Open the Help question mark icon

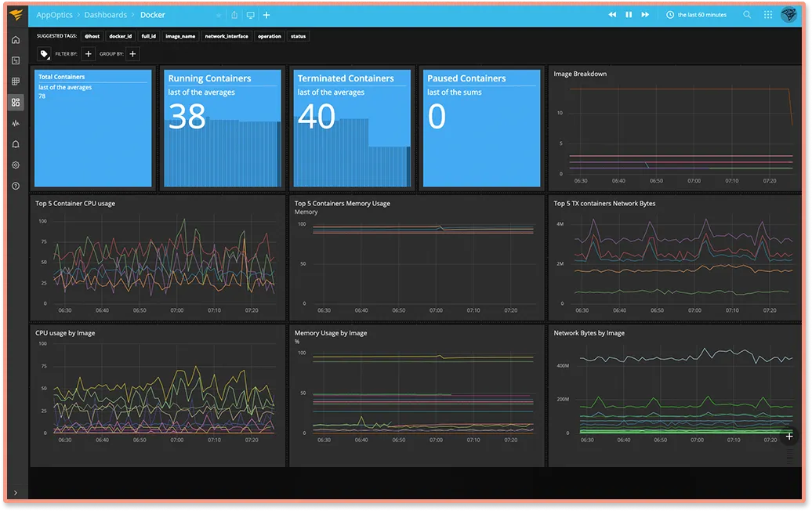pyautogui.click(x=16, y=185)
